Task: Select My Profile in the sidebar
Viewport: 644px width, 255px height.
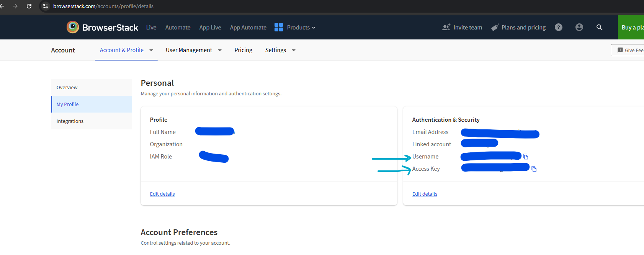Action: [x=92, y=104]
